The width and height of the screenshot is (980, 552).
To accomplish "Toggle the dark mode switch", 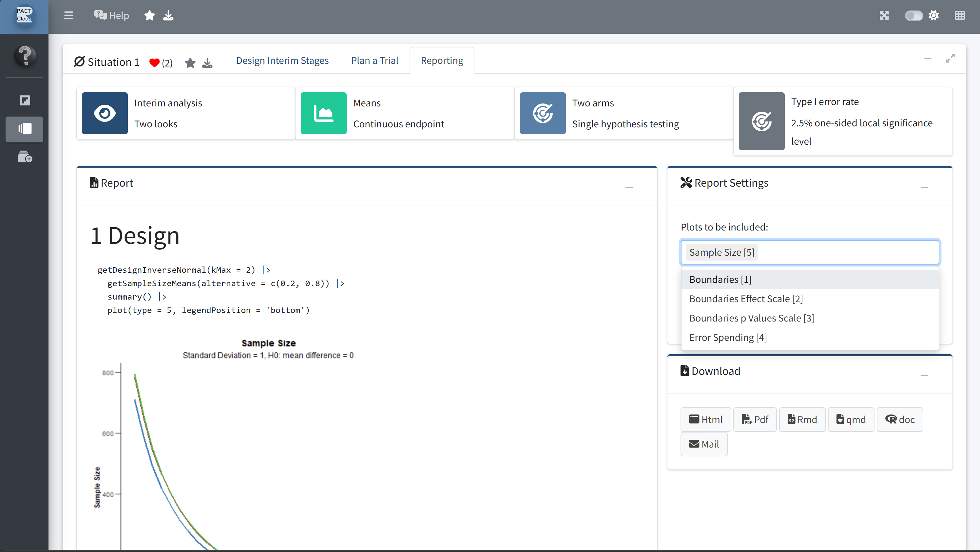I will [913, 16].
